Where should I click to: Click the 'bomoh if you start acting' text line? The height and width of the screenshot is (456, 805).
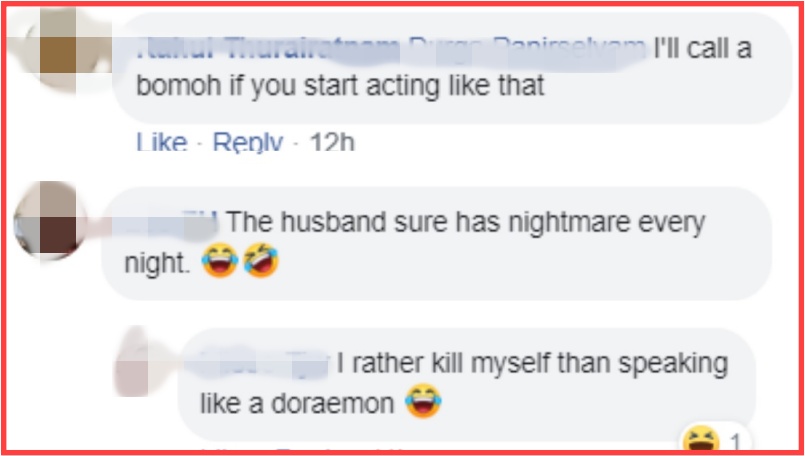coord(340,86)
